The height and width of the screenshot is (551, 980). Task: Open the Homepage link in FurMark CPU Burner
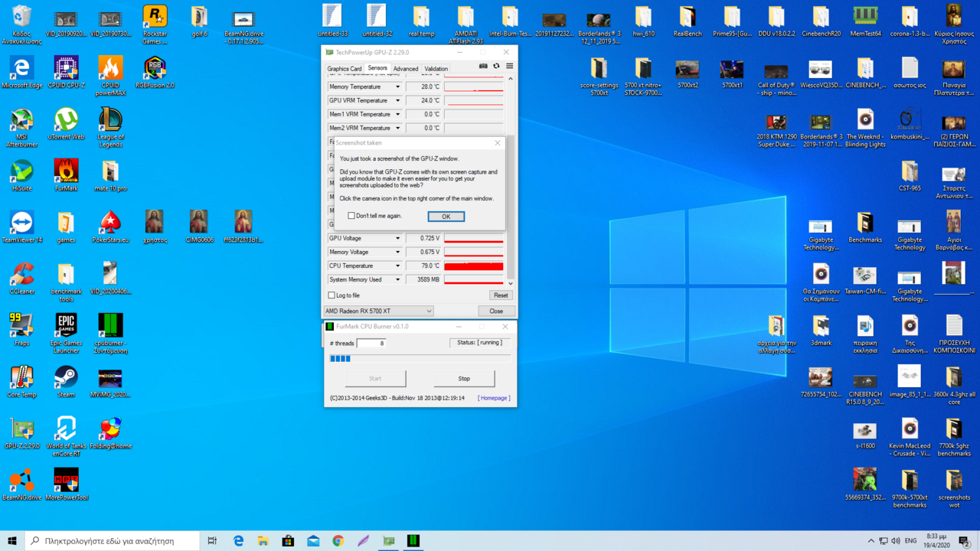(x=494, y=398)
